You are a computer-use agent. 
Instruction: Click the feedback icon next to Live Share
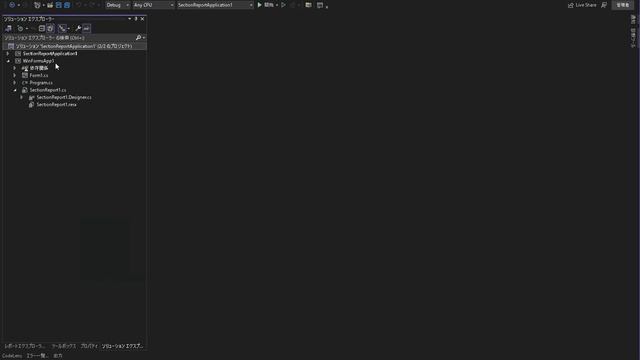[x=604, y=5]
